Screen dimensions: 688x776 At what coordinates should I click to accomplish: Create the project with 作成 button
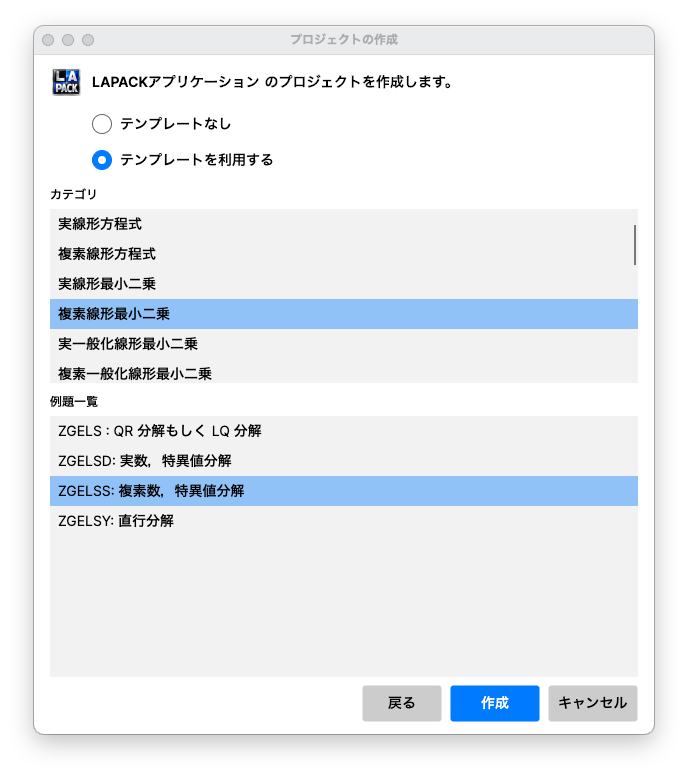[x=494, y=703]
